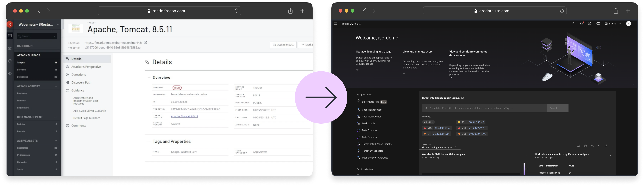The height and width of the screenshot is (186, 644).
Task: Collapse the ACTIVE ASSETS section
Action: click(56, 141)
